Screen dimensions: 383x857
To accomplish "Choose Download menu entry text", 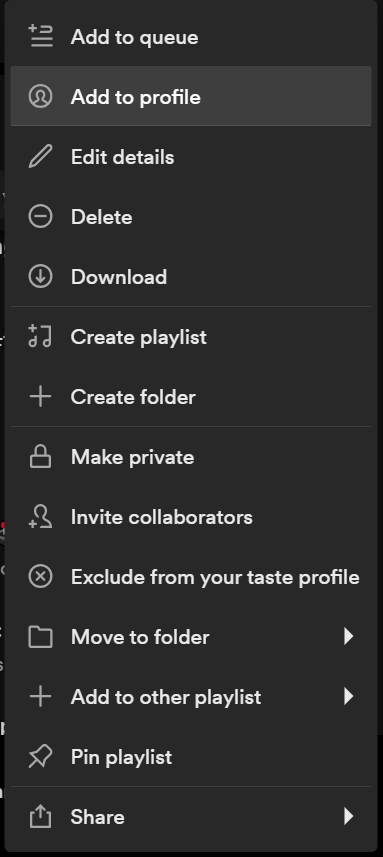I will click(119, 277).
